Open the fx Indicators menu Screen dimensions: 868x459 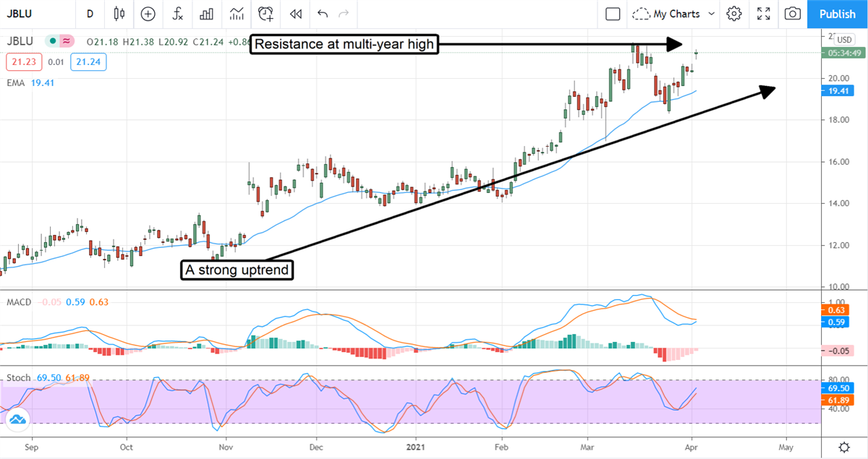click(x=177, y=14)
